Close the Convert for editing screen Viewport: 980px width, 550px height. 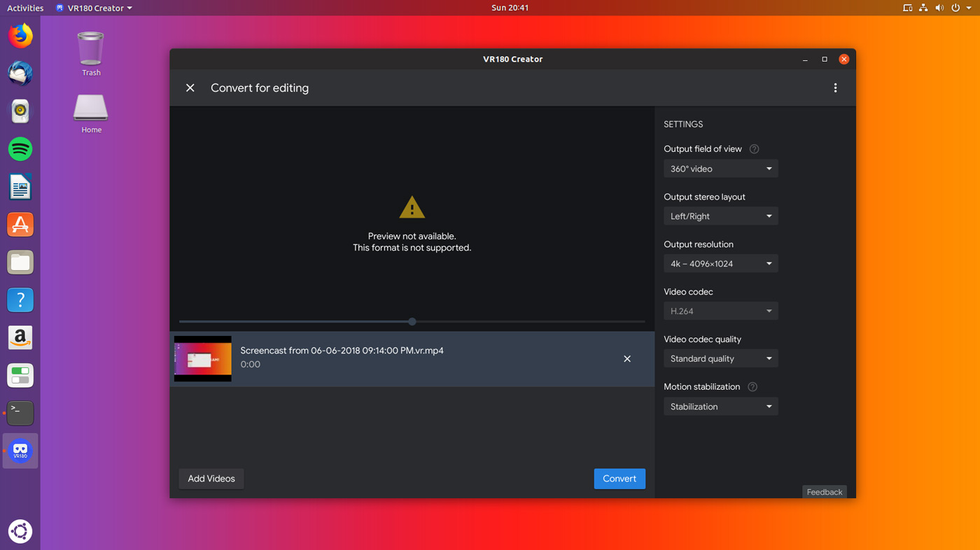click(190, 88)
